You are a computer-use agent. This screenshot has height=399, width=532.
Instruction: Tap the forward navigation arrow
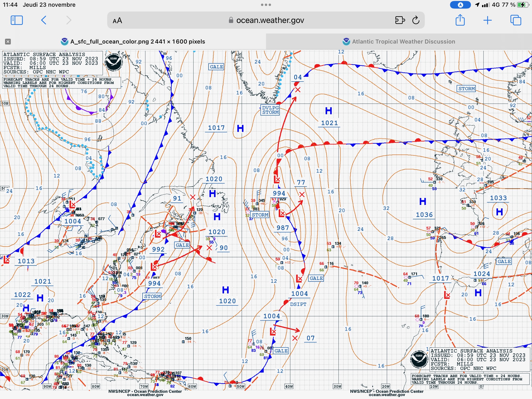[69, 20]
